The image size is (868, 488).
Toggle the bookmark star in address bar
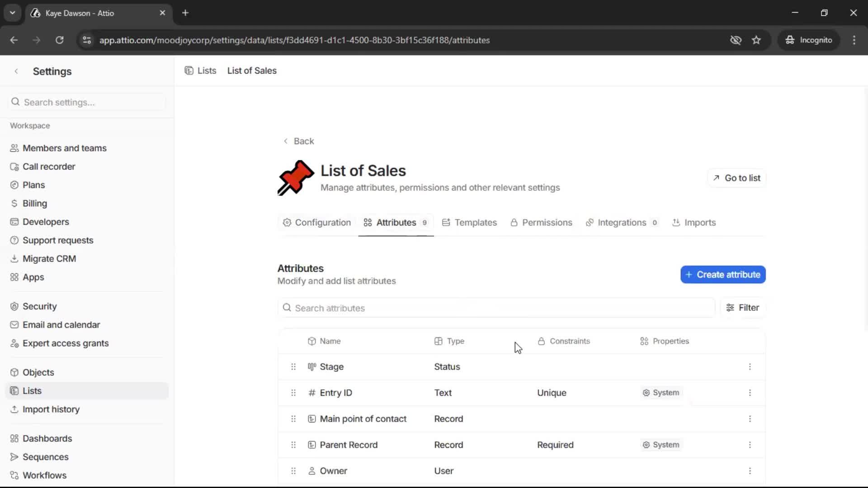pyautogui.click(x=756, y=40)
